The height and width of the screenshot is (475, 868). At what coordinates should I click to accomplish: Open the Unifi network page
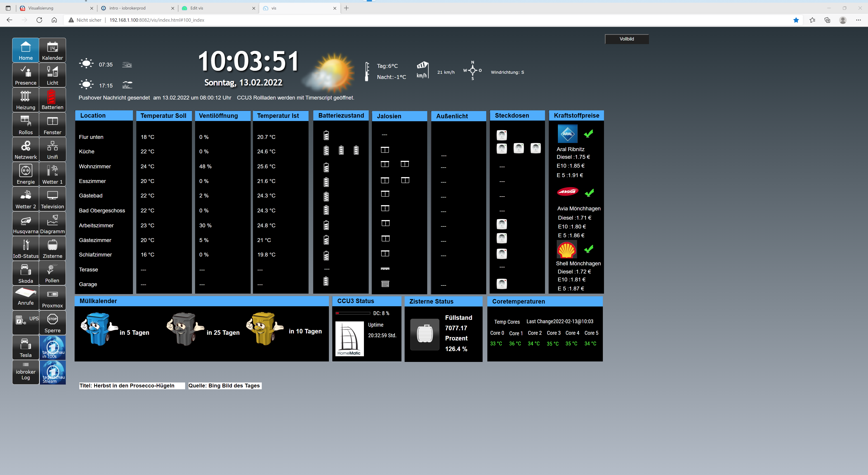[x=52, y=149]
